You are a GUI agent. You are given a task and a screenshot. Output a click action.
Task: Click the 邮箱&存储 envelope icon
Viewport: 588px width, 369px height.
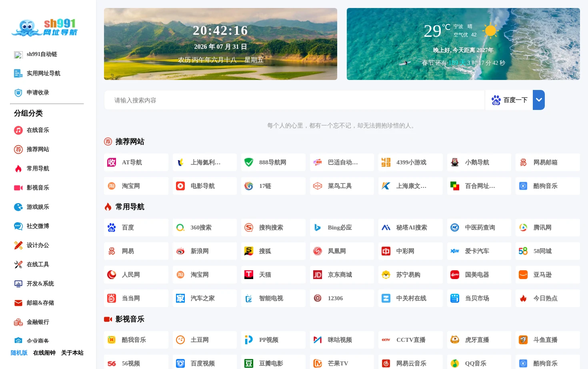(x=18, y=303)
